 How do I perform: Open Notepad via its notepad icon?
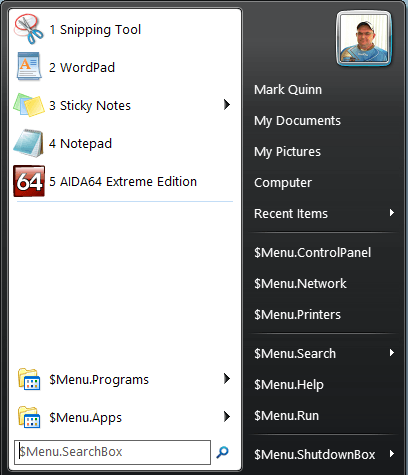[29, 143]
